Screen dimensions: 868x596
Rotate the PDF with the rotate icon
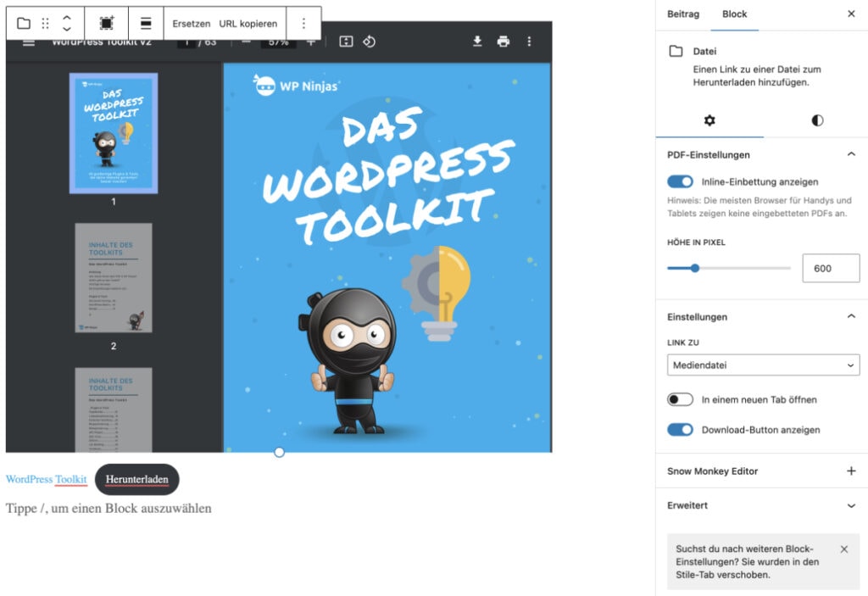pyautogui.click(x=370, y=40)
